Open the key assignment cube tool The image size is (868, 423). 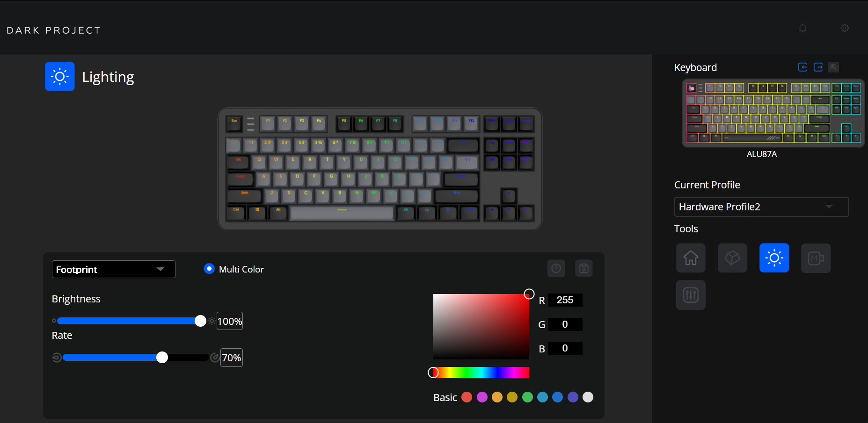click(732, 258)
